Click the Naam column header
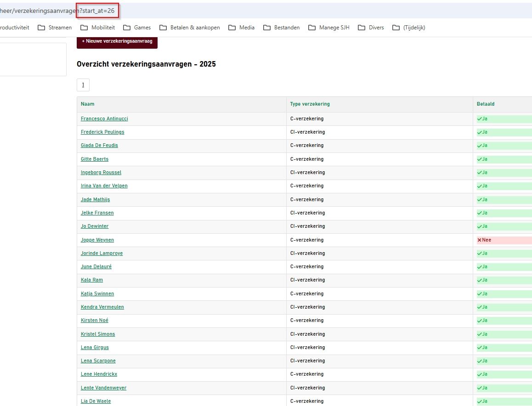Viewport: 532px width, 406px height. point(88,104)
